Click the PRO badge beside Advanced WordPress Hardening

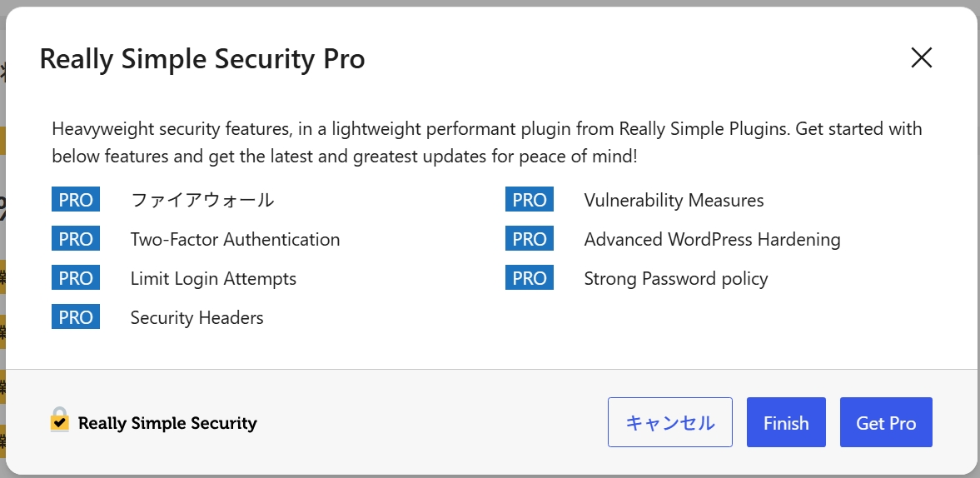pyautogui.click(x=530, y=239)
